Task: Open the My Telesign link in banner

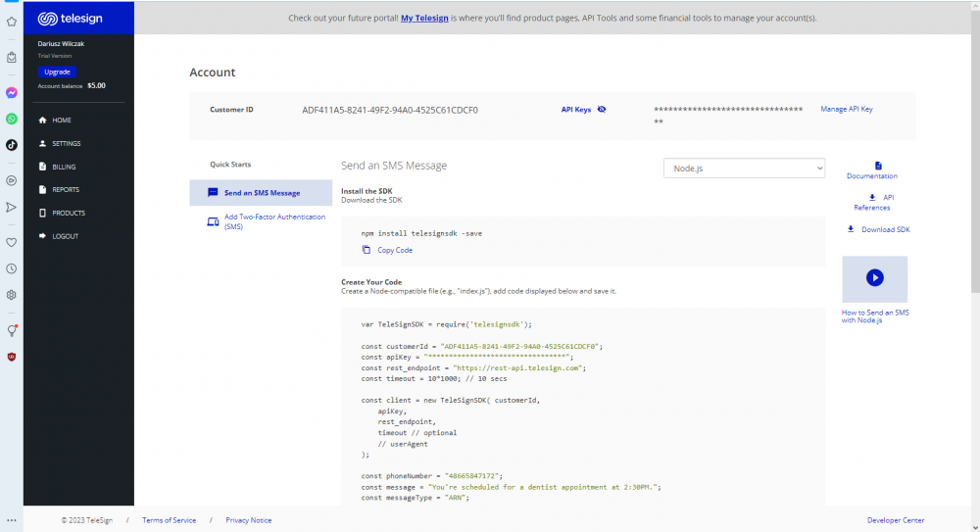Action: pyautogui.click(x=424, y=18)
